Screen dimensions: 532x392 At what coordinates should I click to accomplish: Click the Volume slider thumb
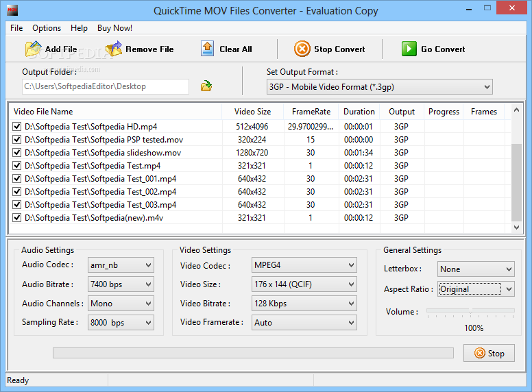[x=470, y=311]
